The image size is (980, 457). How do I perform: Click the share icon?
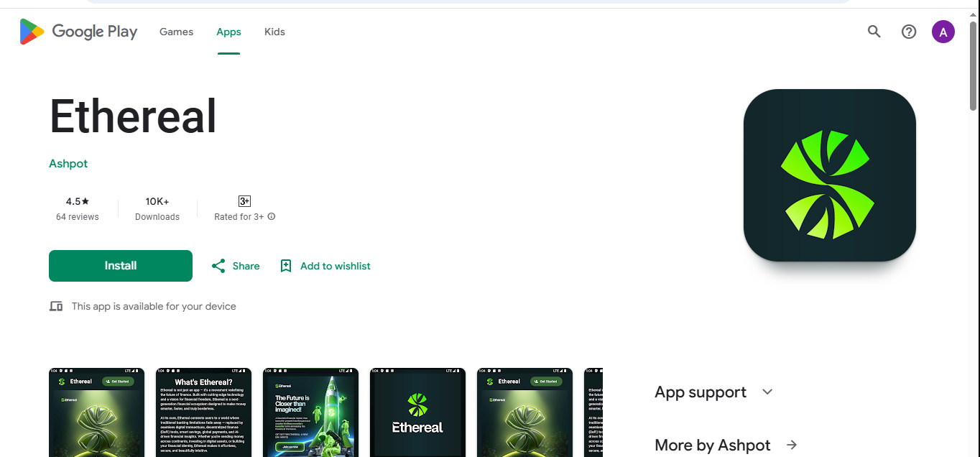(218, 266)
